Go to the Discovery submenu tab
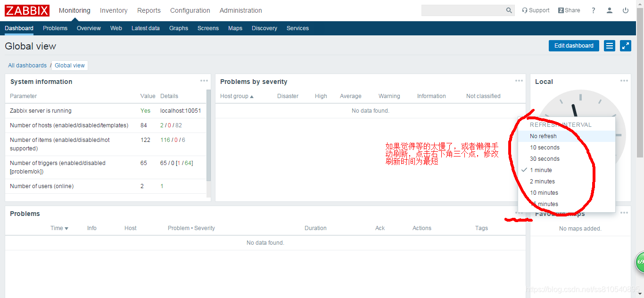 tap(264, 28)
